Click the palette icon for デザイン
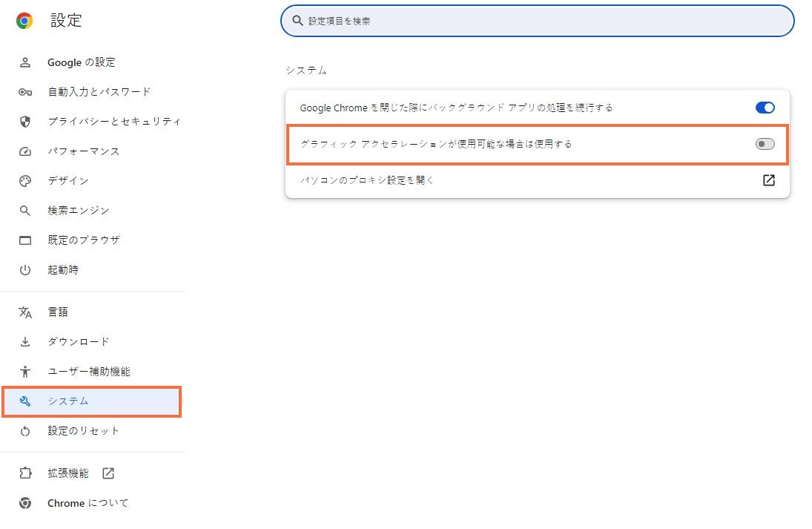 (x=25, y=181)
